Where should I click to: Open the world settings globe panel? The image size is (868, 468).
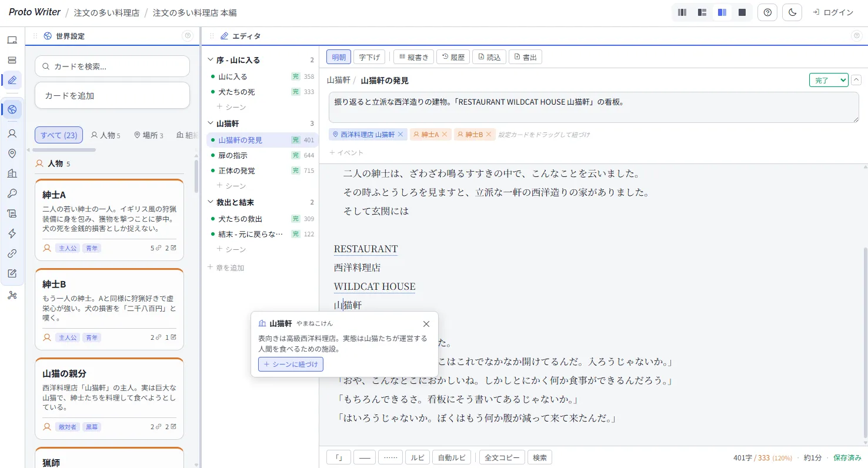[12, 109]
